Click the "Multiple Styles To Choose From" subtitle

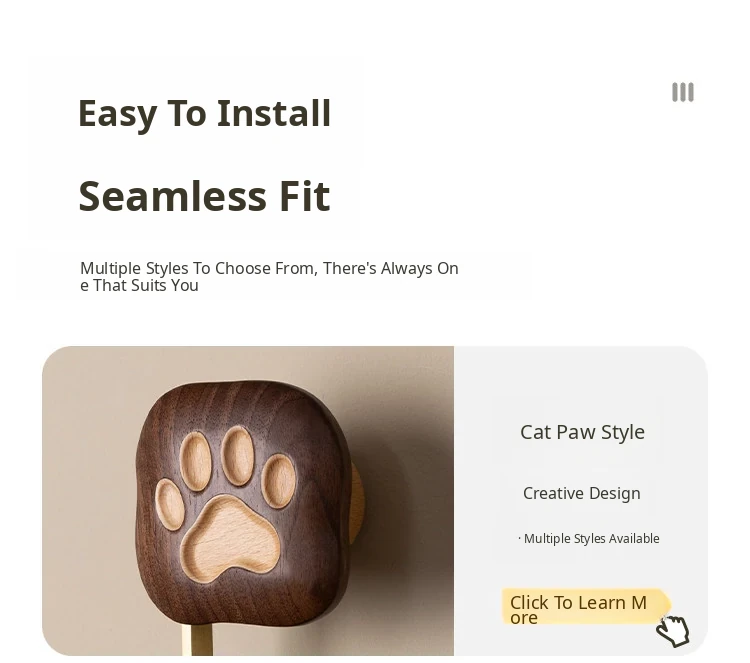[x=269, y=276]
